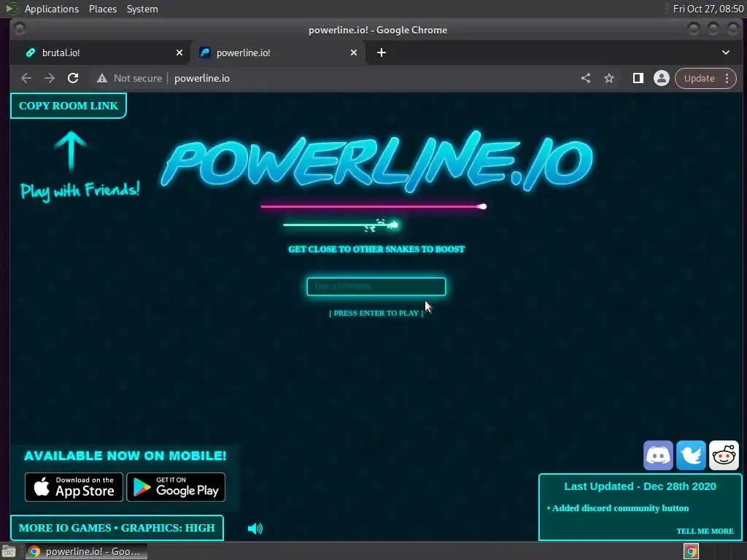Toggle the Chrome side panel icon
This screenshot has height=560, width=747.
pos(638,78)
